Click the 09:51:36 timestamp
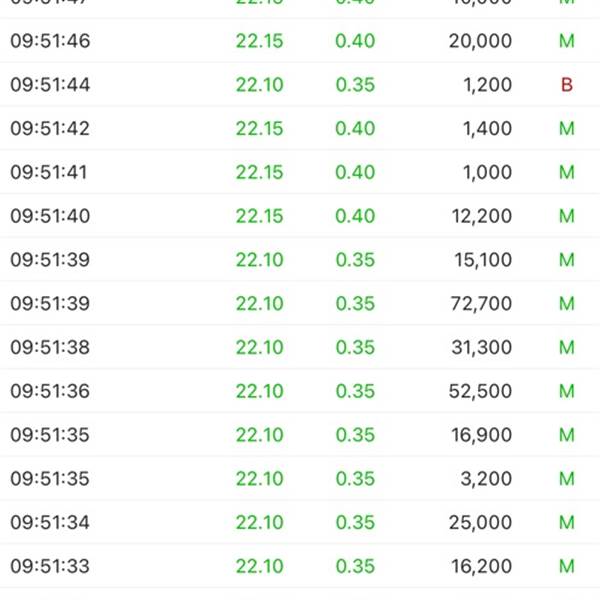 click(50, 391)
